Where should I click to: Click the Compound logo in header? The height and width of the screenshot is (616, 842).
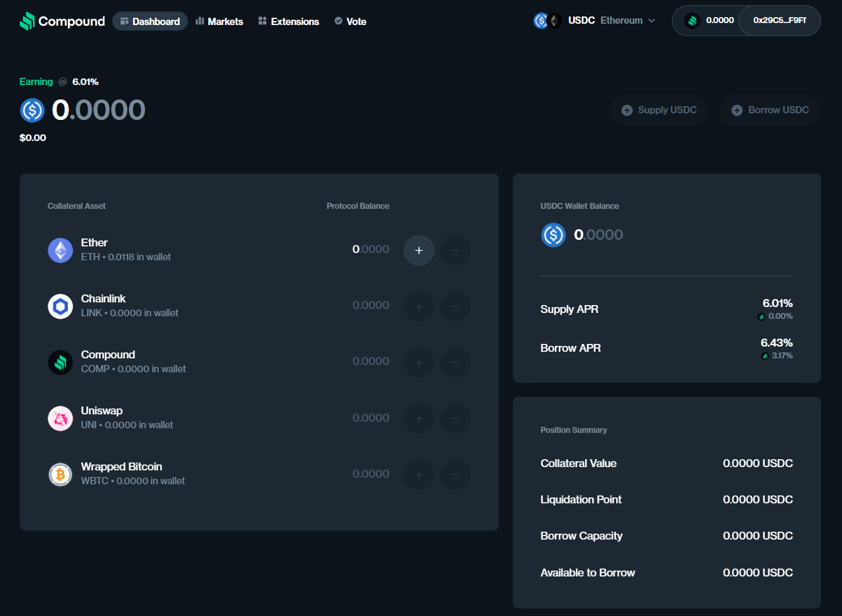pos(62,21)
